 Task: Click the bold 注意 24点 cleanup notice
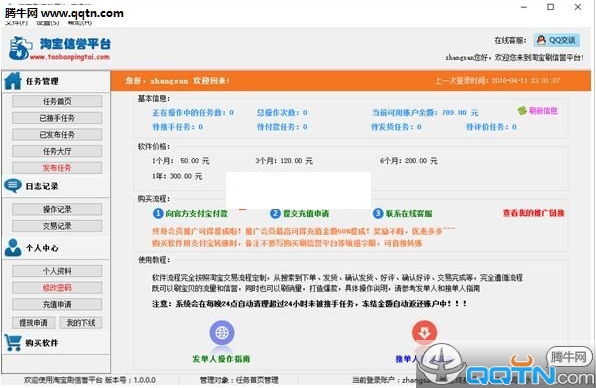[x=309, y=304]
